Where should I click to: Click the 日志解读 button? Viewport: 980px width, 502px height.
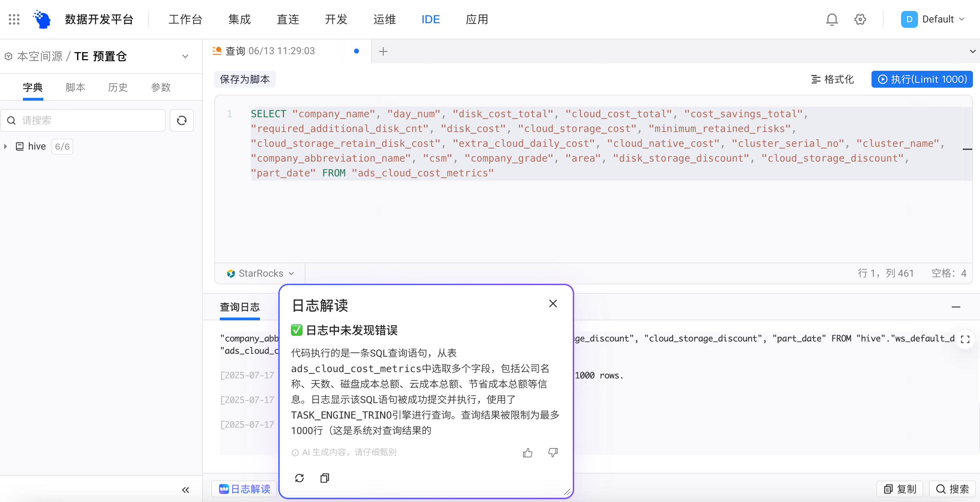tap(244, 489)
